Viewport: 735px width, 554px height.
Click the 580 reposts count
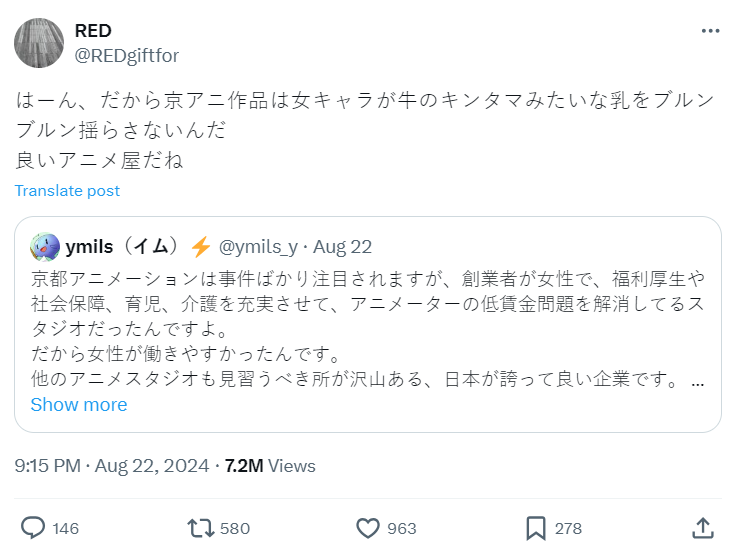[x=234, y=528]
